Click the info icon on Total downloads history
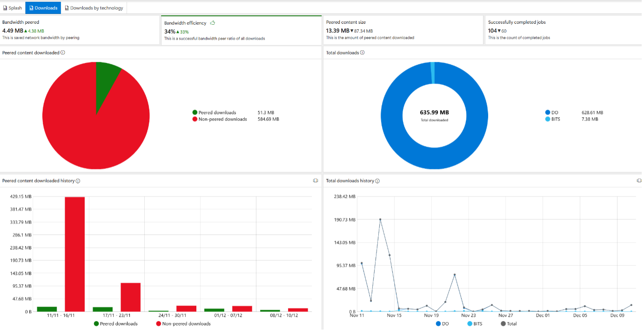Screen dimensions: 644x331 pyautogui.click(x=377, y=181)
